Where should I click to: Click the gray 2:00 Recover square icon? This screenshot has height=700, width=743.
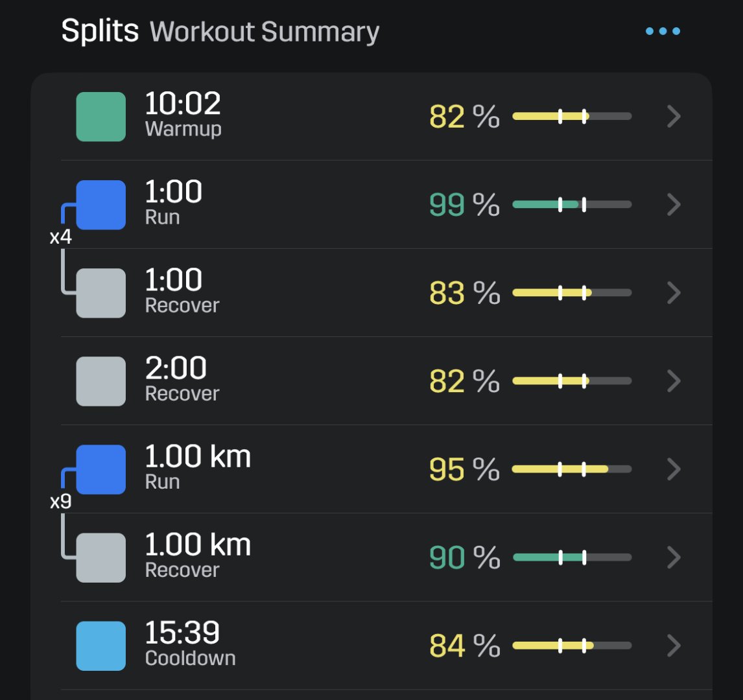[x=101, y=381]
